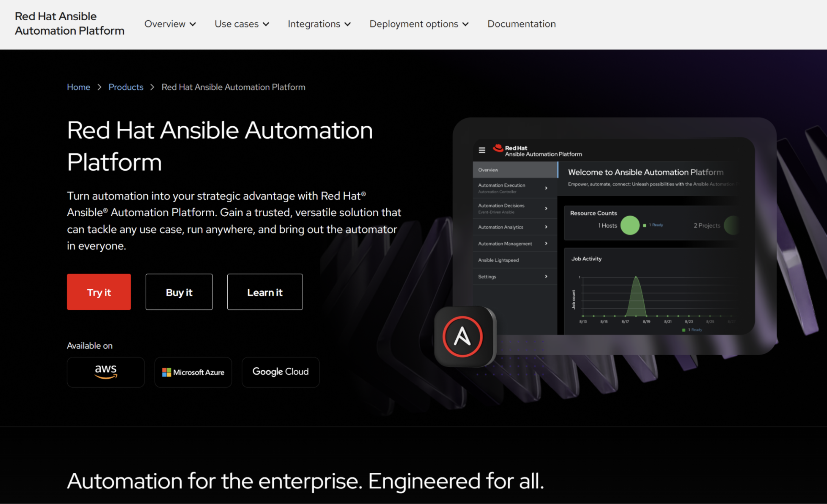Select Overview in the dashboard sidebar
This screenshot has height=504, width=827.
click(515, 170)
